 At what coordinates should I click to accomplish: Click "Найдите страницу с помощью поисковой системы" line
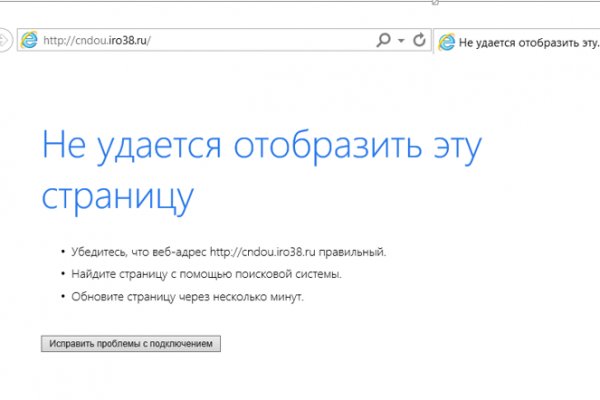206,274
